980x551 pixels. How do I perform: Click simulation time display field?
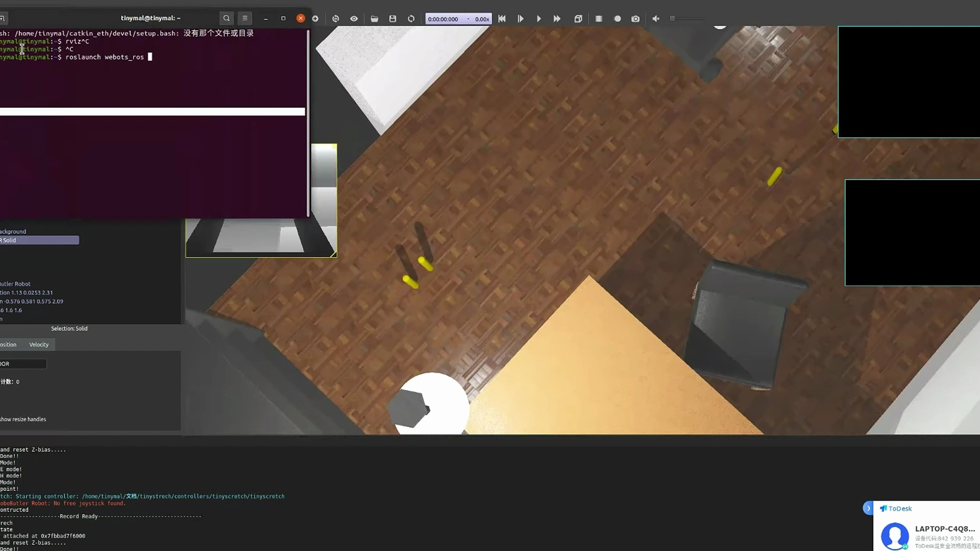tap(458, 19)
